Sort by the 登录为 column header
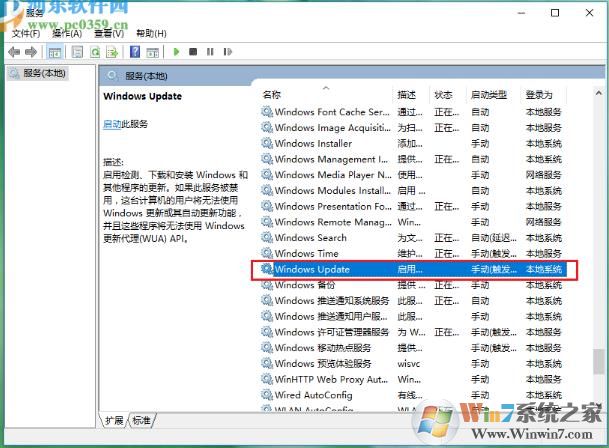This screenshot has width=609, height=448. coord(539,95)
